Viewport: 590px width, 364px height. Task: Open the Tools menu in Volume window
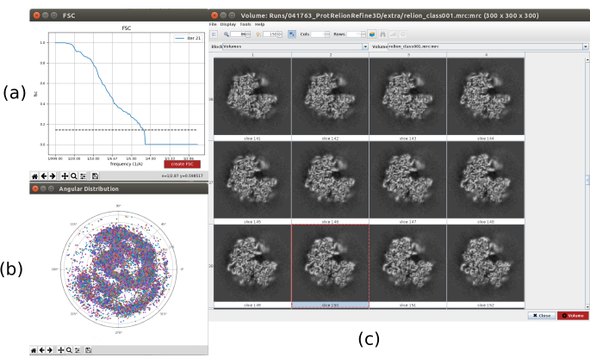(245, 24)
